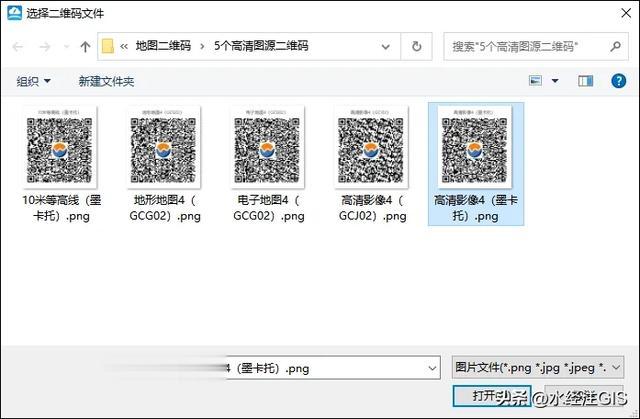Image resolution: width=640 pixels, height=419 pixels.
Task: Open the 图片文件 file type dropdown
Action: coord(538,368)
